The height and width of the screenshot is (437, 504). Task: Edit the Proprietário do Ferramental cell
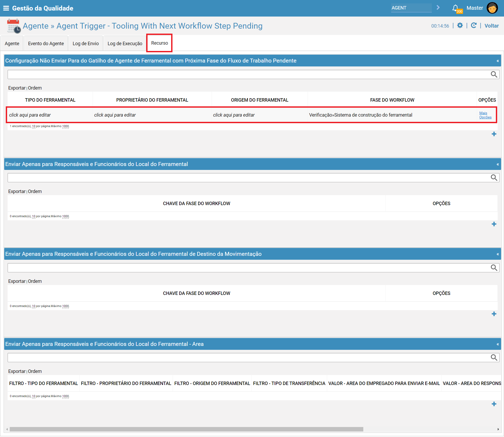[x=152, y=115]
